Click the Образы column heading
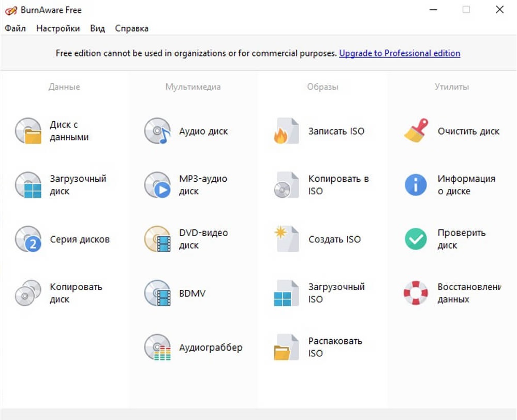 (322, 87)
